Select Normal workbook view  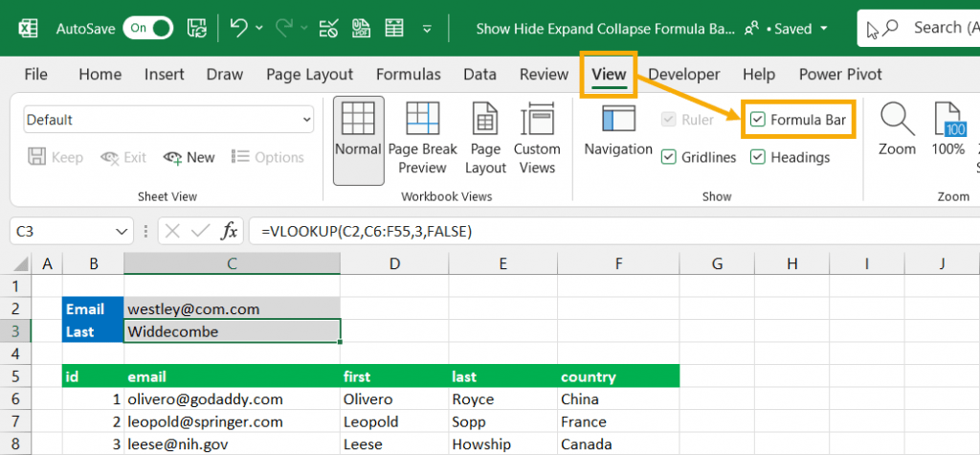point(358,139)
